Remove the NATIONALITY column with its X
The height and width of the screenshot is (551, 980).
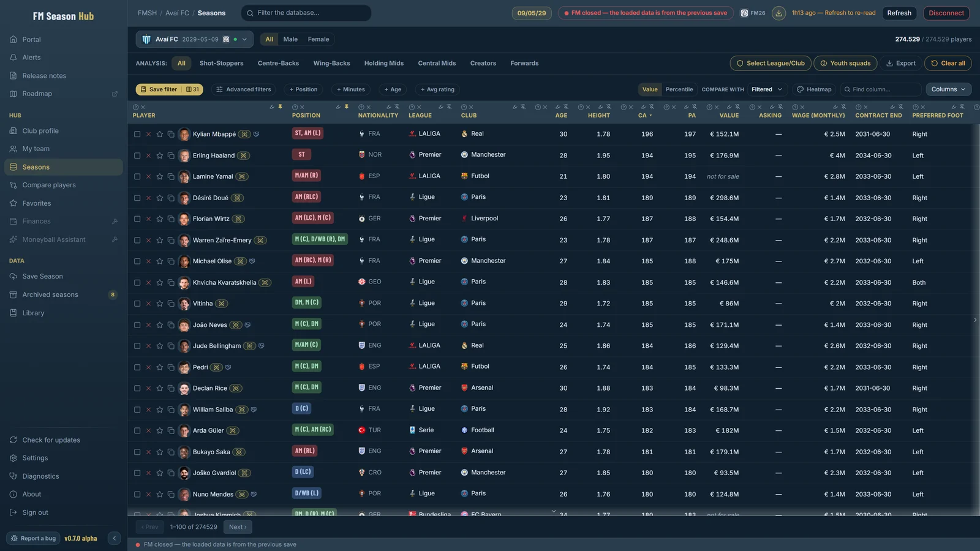click(369, 107)
